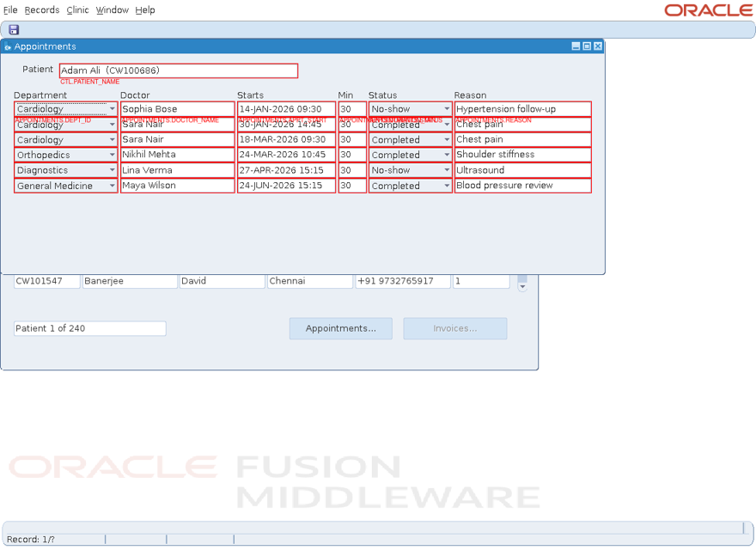This screenshot has height=550, width=756.
Task: Open the Window menu
Action: click(113, 10)
